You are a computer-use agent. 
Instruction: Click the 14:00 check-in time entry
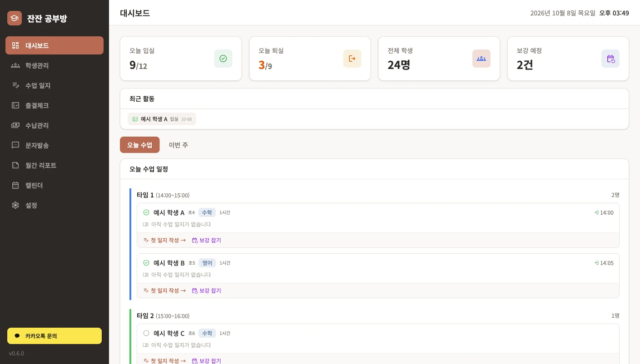[604, 212]
